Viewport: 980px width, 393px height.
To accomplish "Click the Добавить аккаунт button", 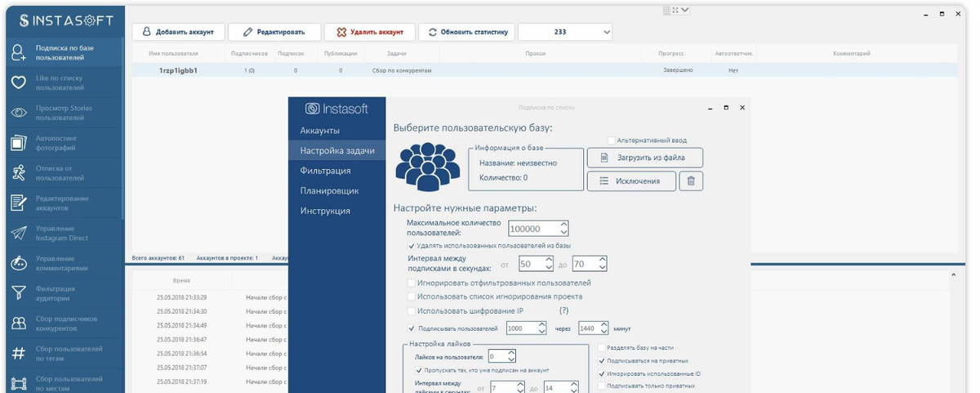I will (178, 32).
